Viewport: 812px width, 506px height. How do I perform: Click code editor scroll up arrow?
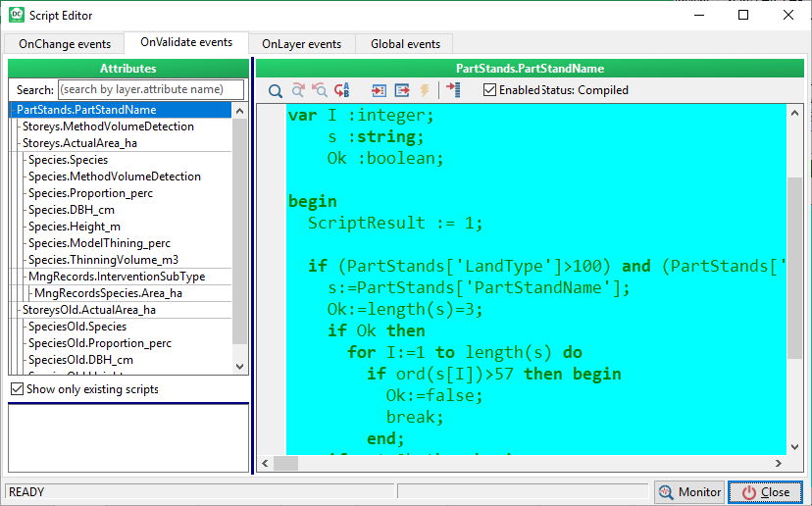click(x=795, y=113)
